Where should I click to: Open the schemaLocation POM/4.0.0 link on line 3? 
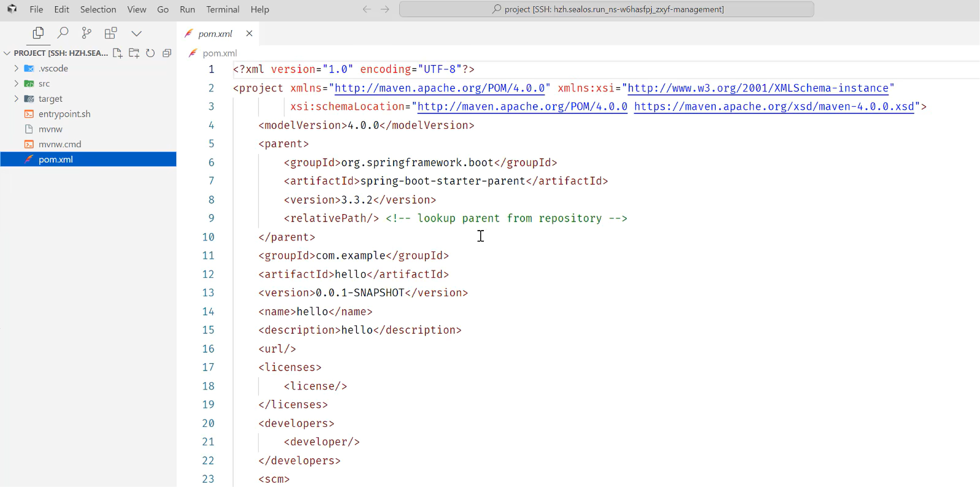(523, 107)
